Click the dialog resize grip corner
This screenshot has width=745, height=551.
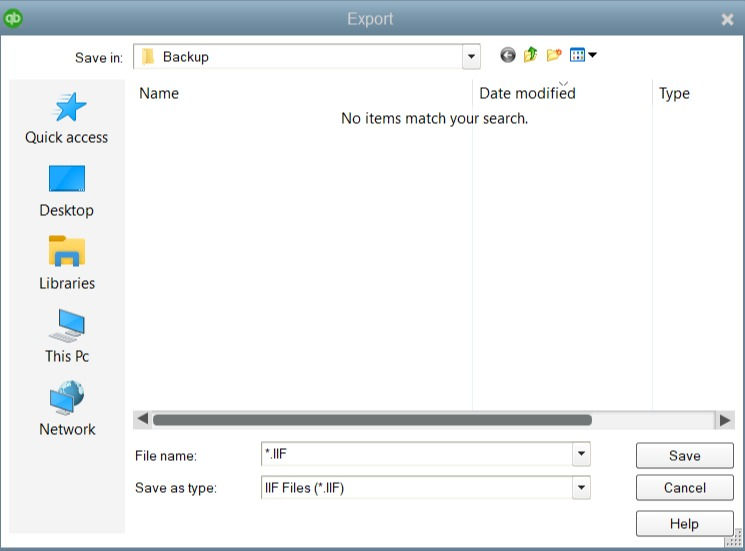(x=734, y=539)
